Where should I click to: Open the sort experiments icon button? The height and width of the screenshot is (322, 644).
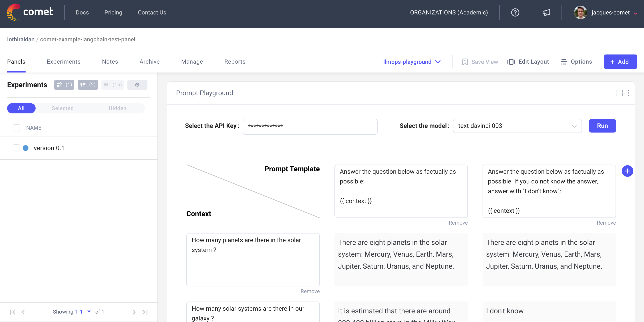tap(87, 85)
